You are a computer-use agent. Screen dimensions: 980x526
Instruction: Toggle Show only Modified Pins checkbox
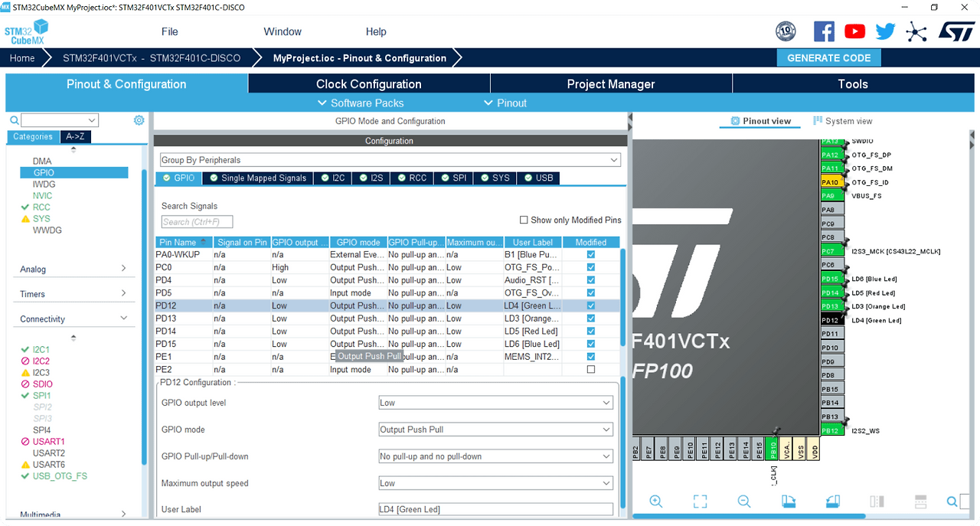click(x=524, y=220)
